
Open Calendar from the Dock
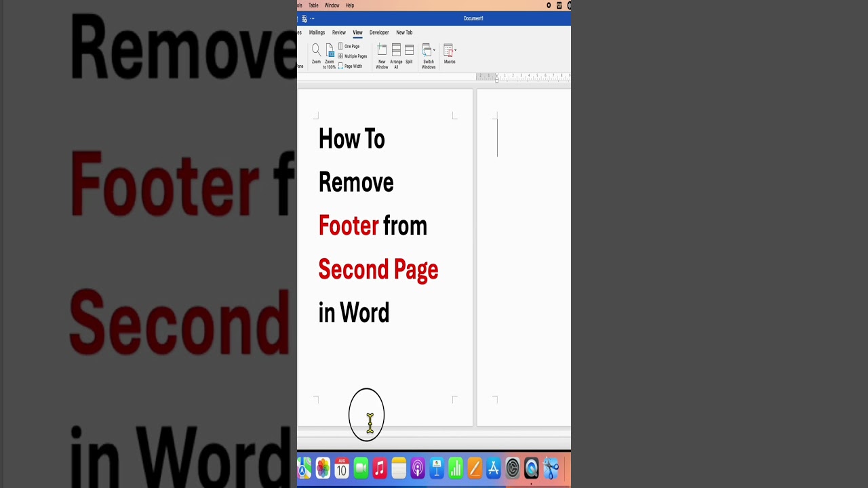tap(342, 468)
